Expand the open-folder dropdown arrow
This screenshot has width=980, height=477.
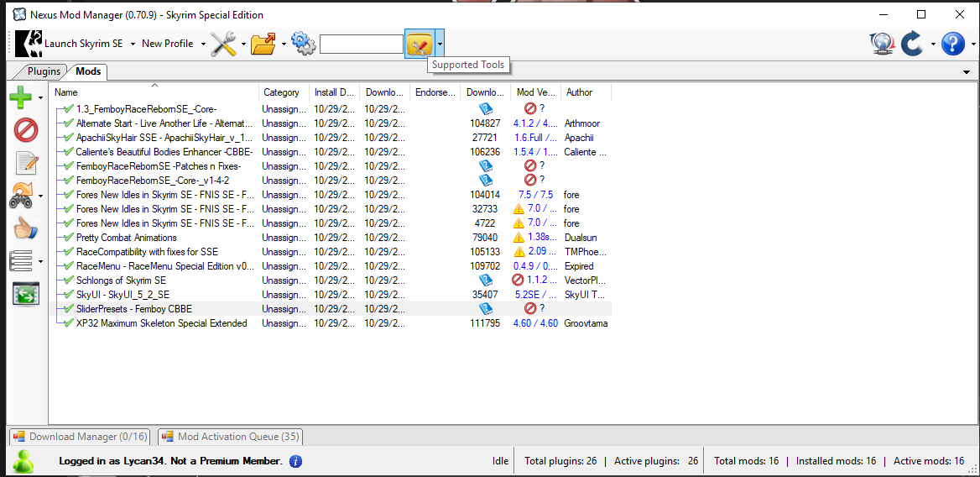click(x=284, y=44)
